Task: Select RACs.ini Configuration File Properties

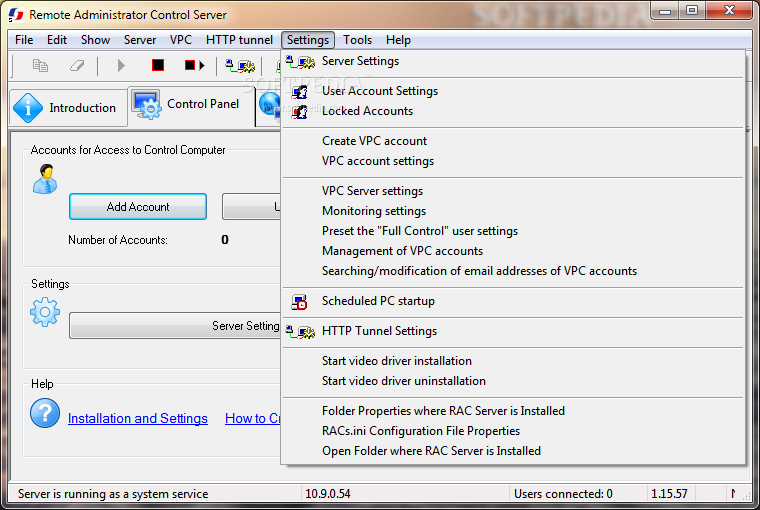Action: pyautogui.click(x=513, y=431)
